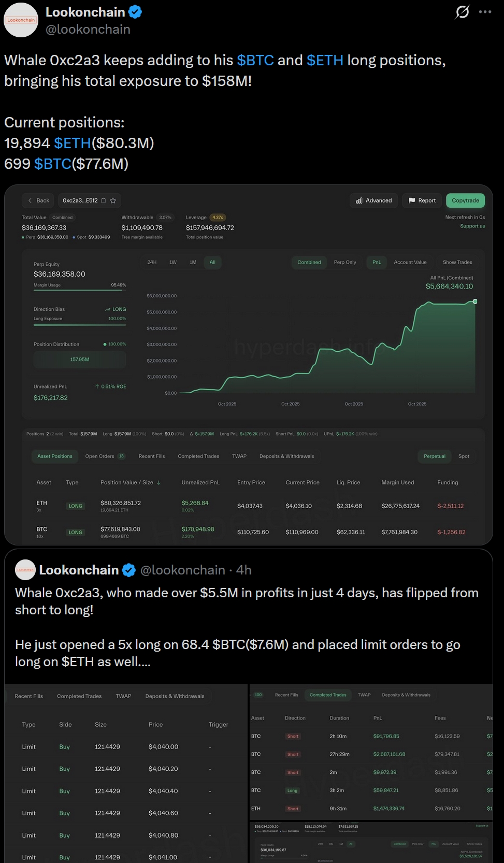Click the Lookonchain profile avatar on the main tweet
The width and height of the screenshot is (504, 863).
(21, 20)
